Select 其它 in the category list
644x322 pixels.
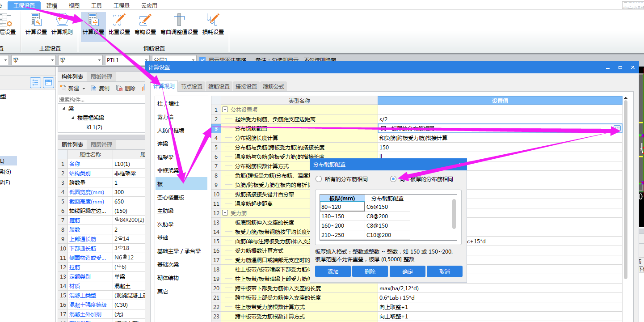click(x=181, y=291)
